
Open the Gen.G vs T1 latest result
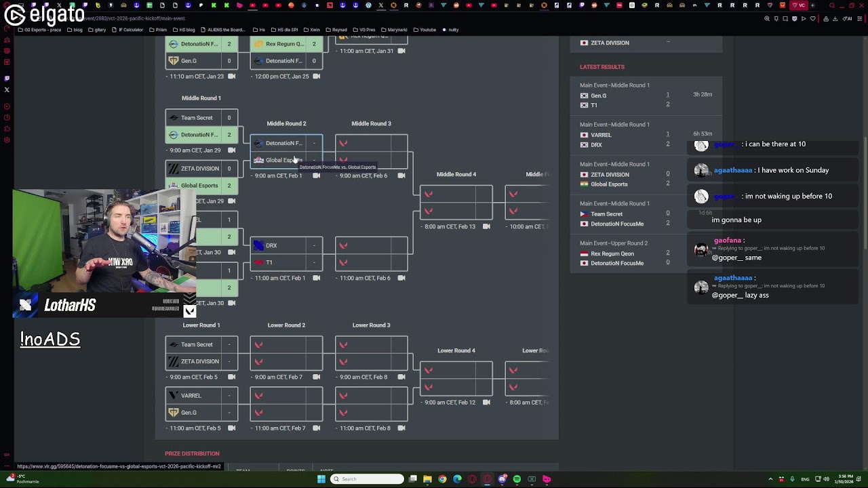pyautogui.click(x=646, y=96)
